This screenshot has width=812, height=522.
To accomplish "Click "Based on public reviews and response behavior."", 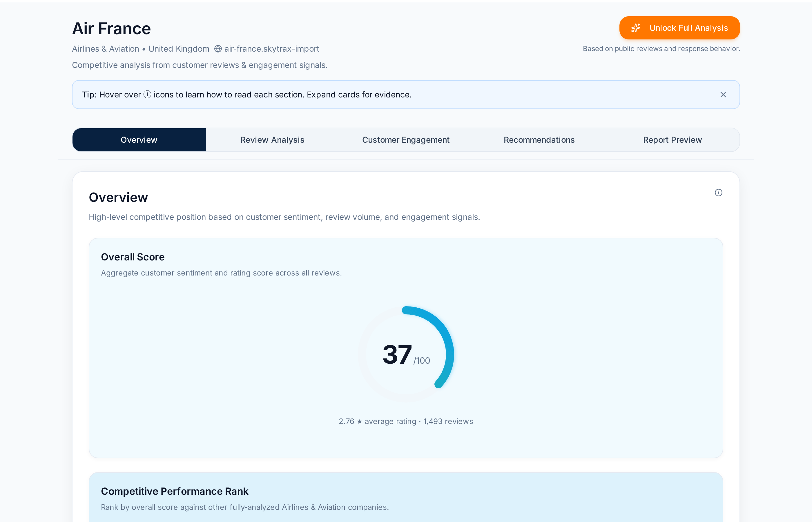I will (661, 48).
